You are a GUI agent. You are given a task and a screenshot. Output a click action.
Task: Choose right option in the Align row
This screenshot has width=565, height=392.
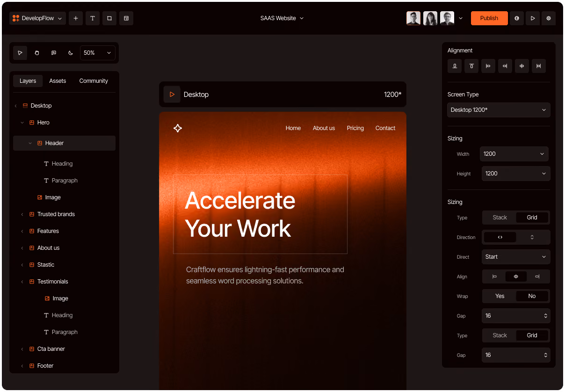click(x=537, y=276)
